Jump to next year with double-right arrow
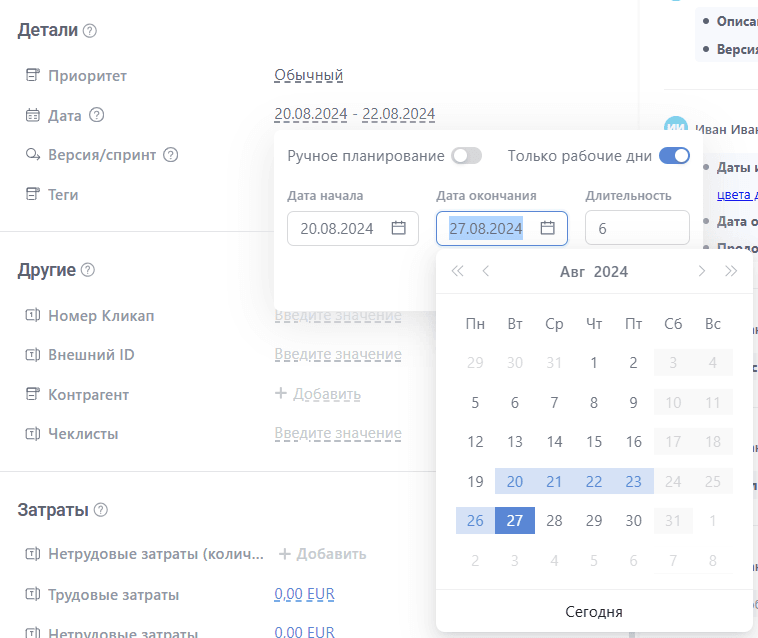Viewport: 758px width, 638px height. coord(731,271)
